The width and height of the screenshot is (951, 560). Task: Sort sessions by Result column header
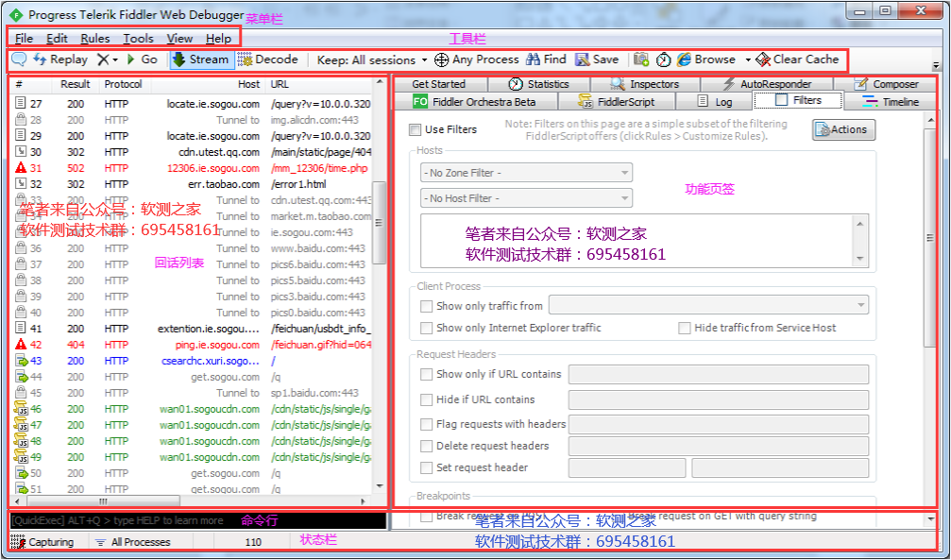click(x=76, y=84)
